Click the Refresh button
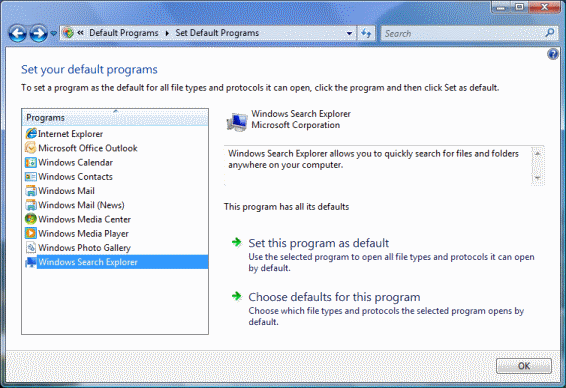This screenshot has width=566, height=388. point(366,33)
